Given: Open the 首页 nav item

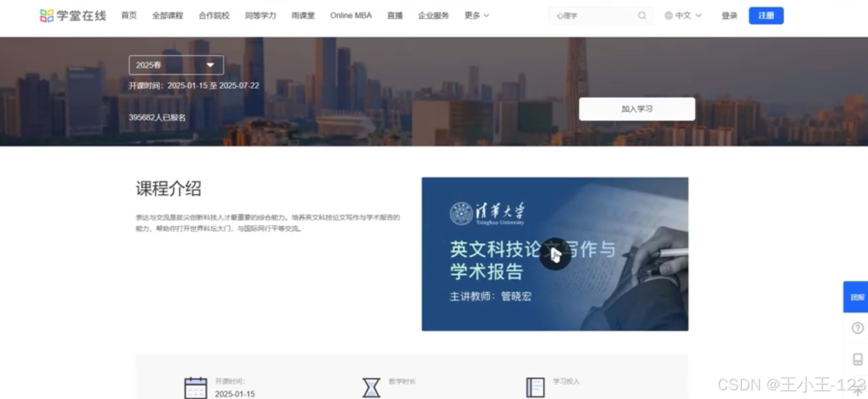Looking at the screenshot, I should (129, 15).
